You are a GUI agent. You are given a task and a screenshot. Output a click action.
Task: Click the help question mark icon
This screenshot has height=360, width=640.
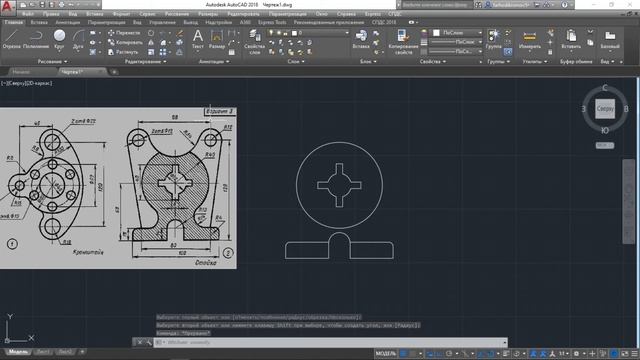(x=564, y=5)
